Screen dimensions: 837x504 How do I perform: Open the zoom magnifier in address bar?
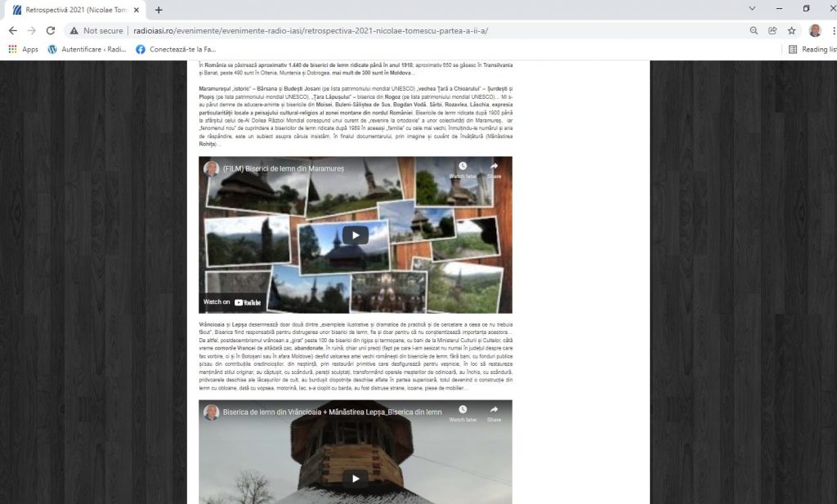(x=754, y=30)
